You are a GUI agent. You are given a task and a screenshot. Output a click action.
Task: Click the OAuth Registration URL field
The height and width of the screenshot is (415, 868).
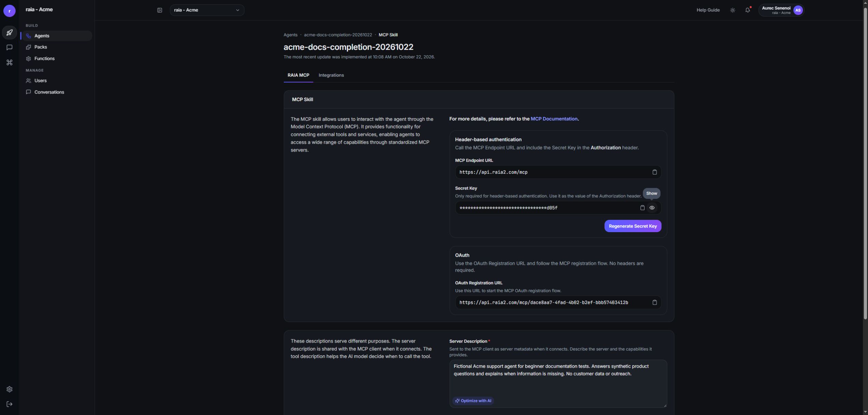pos(558,303)
